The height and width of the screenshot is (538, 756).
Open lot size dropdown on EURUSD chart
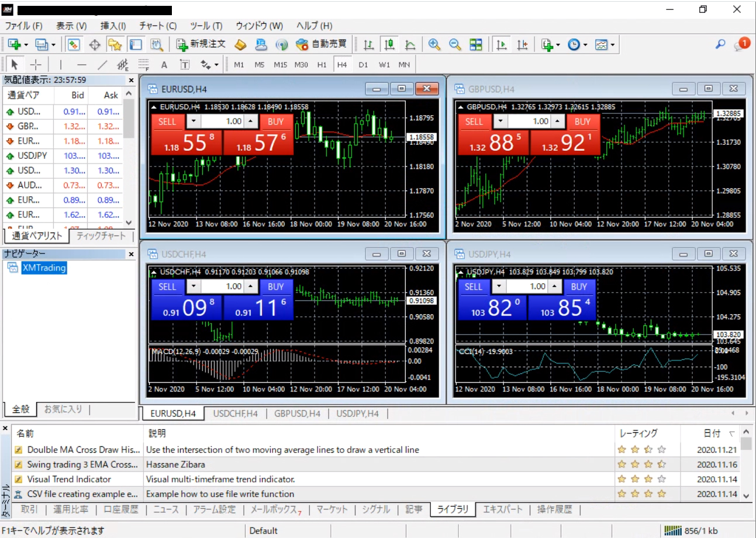pyautogui.click(x=194, y=121)
